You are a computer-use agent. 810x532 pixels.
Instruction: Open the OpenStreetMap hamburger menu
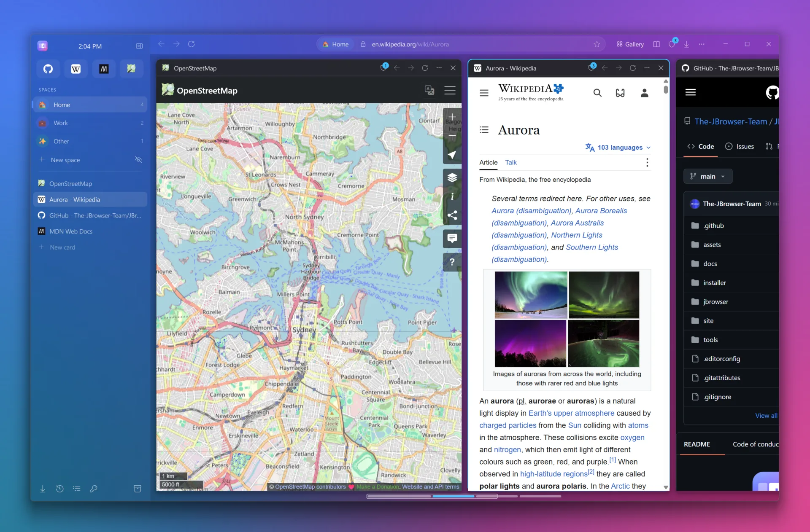pyautogui.click(x=450, y=90)
